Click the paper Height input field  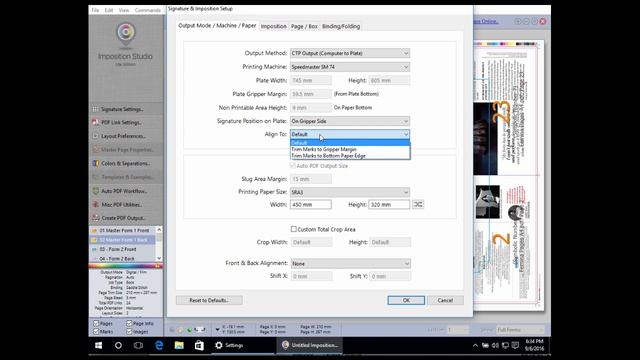pyautogui.click(x=389, y=204)
